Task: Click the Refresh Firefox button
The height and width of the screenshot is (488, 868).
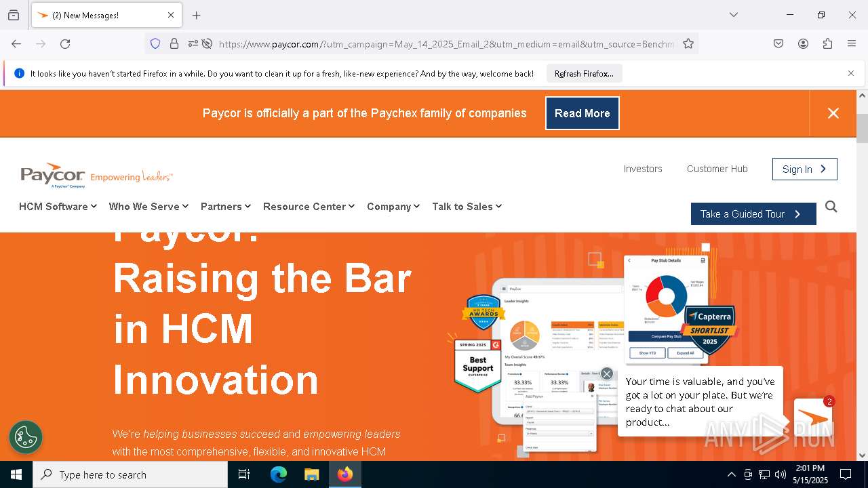Action: (584, 73)
